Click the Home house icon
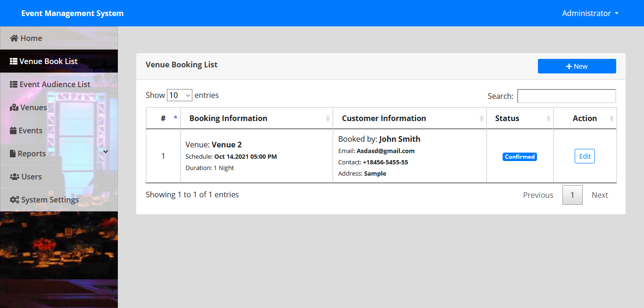 pos(14,38)
